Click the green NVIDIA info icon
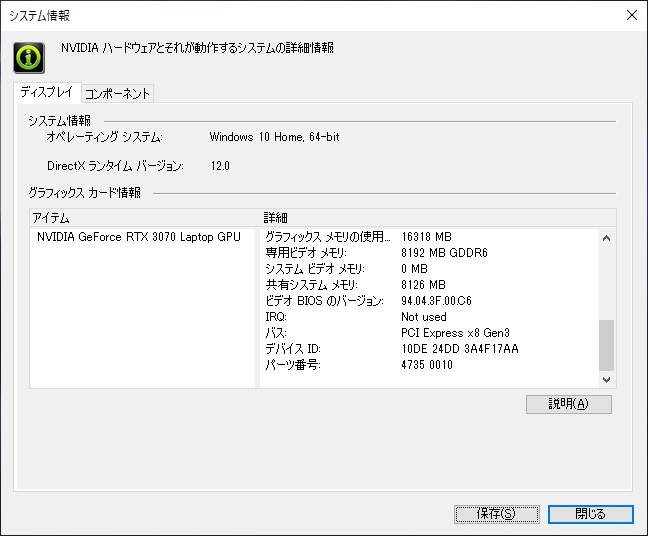 click(29, 58)
